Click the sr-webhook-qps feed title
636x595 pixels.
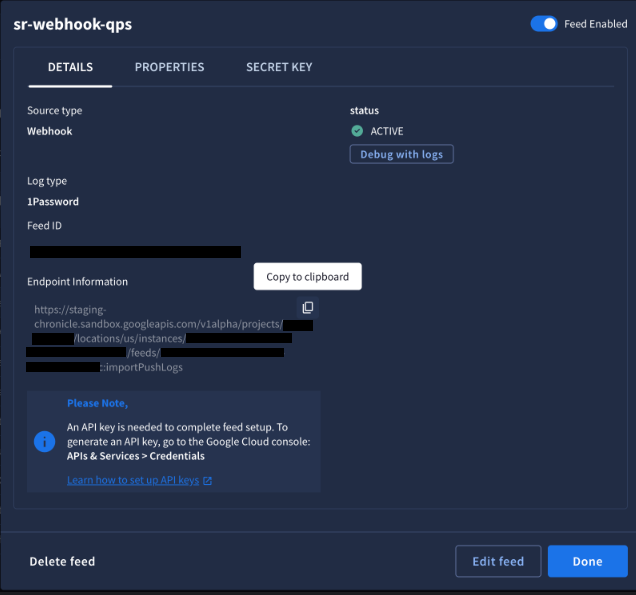73,24
